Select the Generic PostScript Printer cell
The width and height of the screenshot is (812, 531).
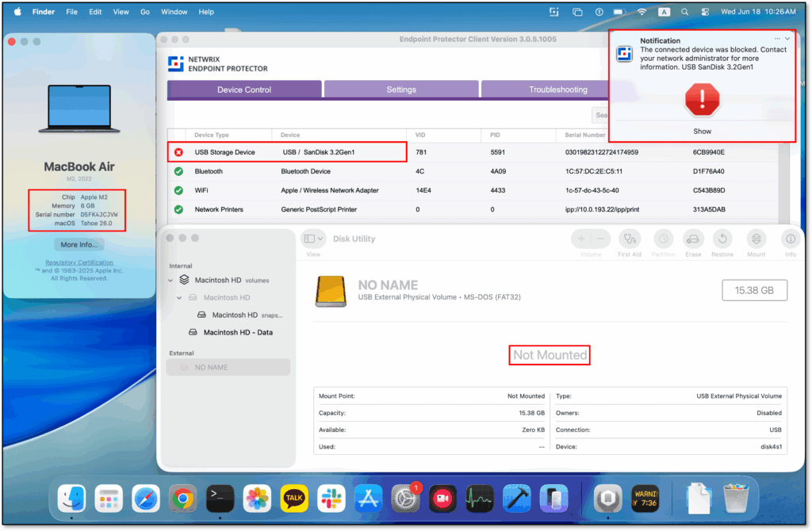319,209
